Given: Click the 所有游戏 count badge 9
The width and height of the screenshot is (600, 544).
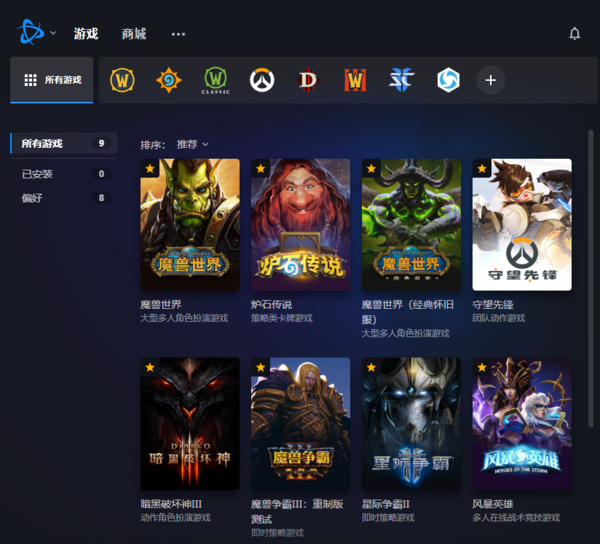Looking at the screenshot, I should pyautogui.click(x=101, y=143).
